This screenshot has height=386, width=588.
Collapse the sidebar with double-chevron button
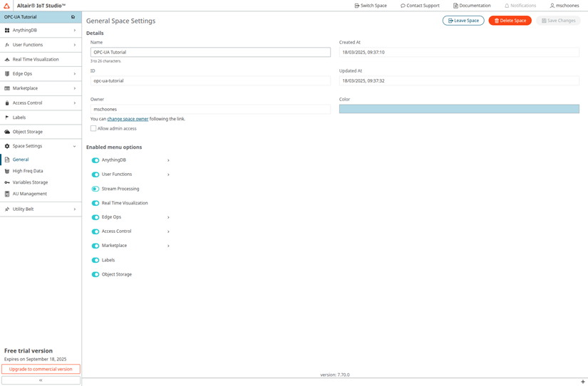[41, 380]
